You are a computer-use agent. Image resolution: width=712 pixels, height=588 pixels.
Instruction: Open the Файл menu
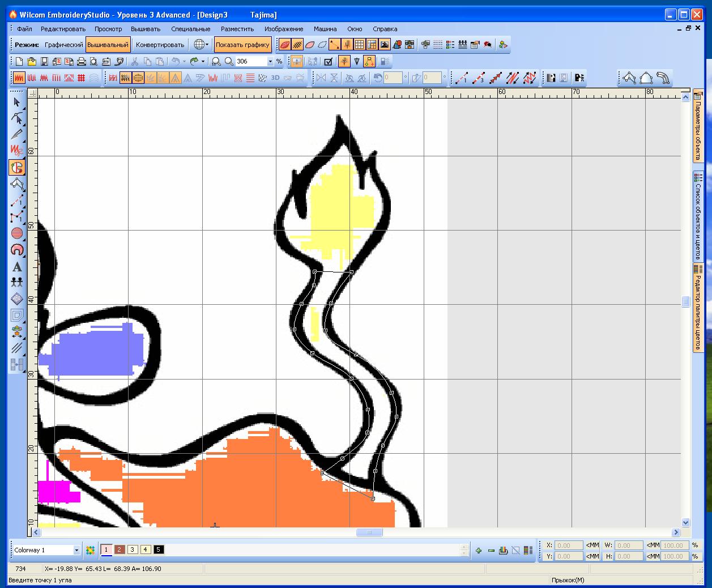click(x=24, y=29)
